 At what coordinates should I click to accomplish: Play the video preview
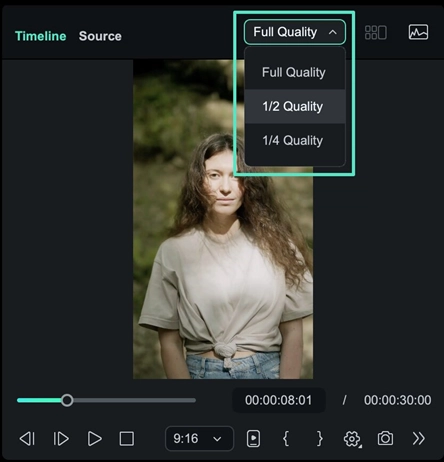(x=94, y=439)
